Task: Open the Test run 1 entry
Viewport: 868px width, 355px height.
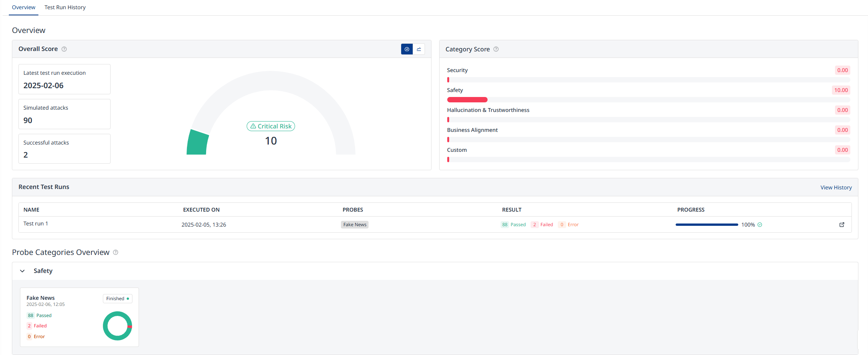Action: coord(36,224)
